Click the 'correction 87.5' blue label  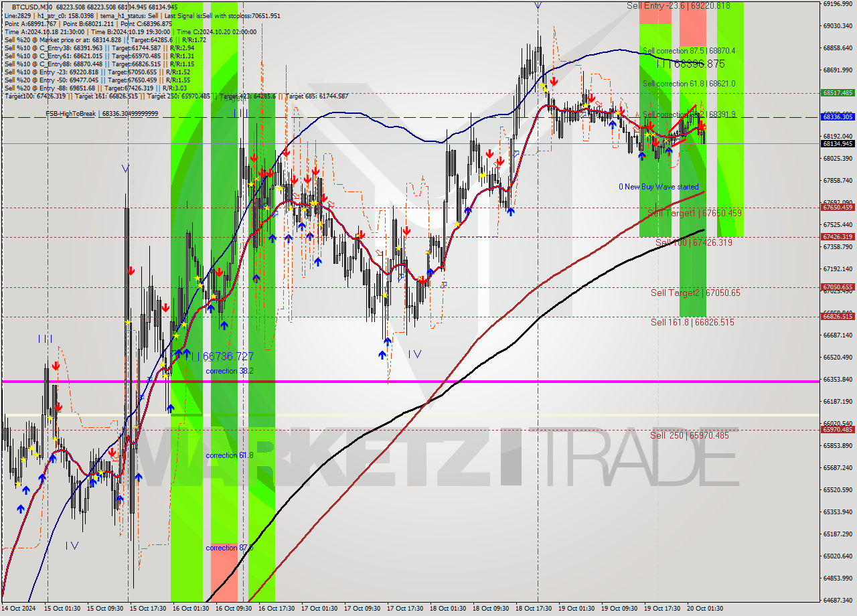[230, 548]
